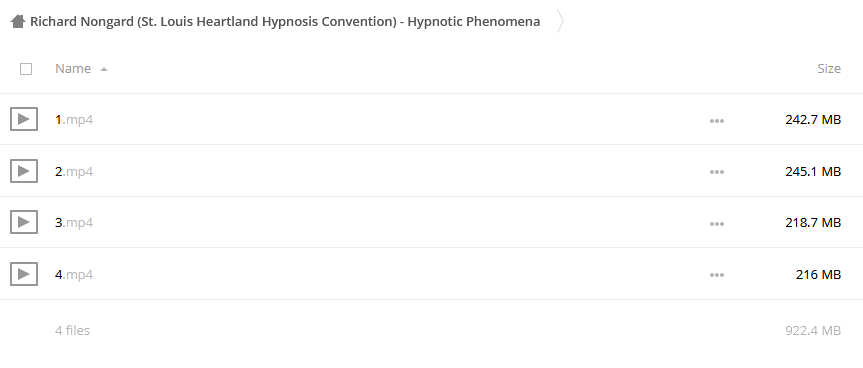
Task: Open more options for 2.mp4
Action: point(717,172)
